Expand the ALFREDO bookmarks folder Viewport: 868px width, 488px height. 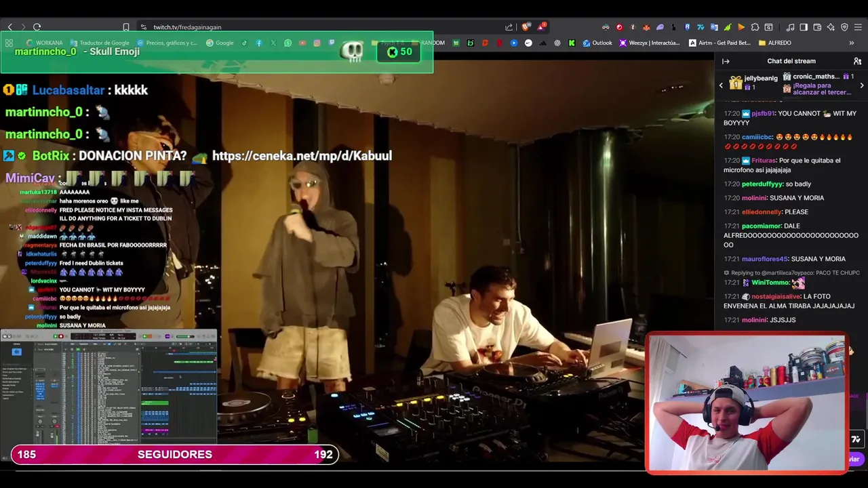pos(774,43)
